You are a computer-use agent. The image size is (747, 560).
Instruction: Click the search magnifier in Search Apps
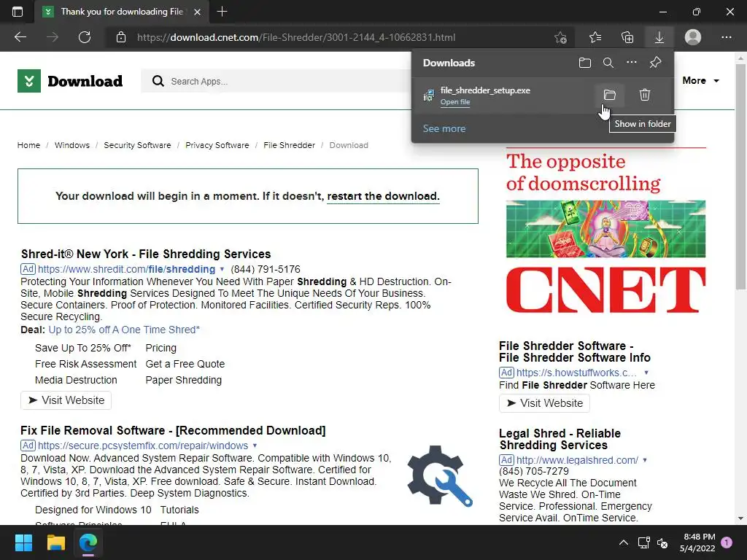pos(158,81)
